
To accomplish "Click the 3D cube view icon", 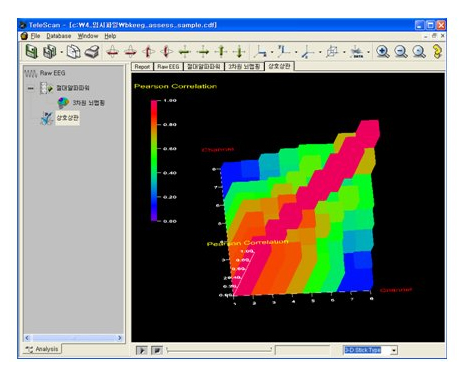I will click(x=332, y=52).
